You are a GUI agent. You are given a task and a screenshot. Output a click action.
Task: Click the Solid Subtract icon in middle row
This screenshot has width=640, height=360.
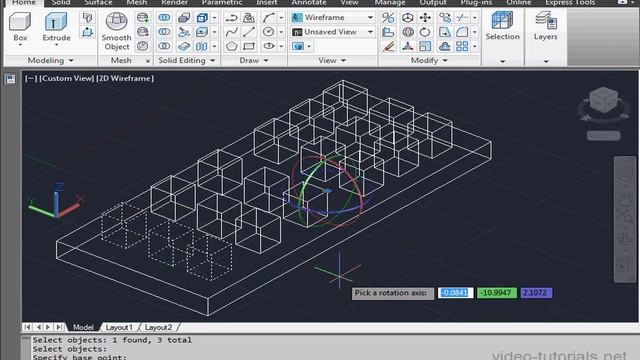click(x=164, y=32)
